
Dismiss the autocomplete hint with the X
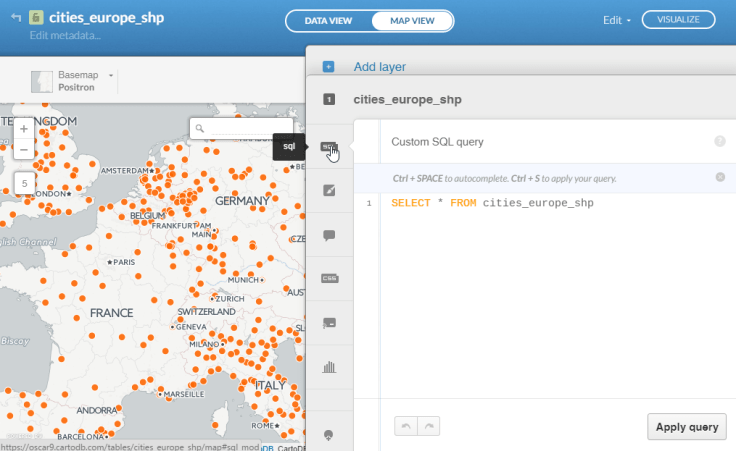pyautogui.click(x=720, y=177)
